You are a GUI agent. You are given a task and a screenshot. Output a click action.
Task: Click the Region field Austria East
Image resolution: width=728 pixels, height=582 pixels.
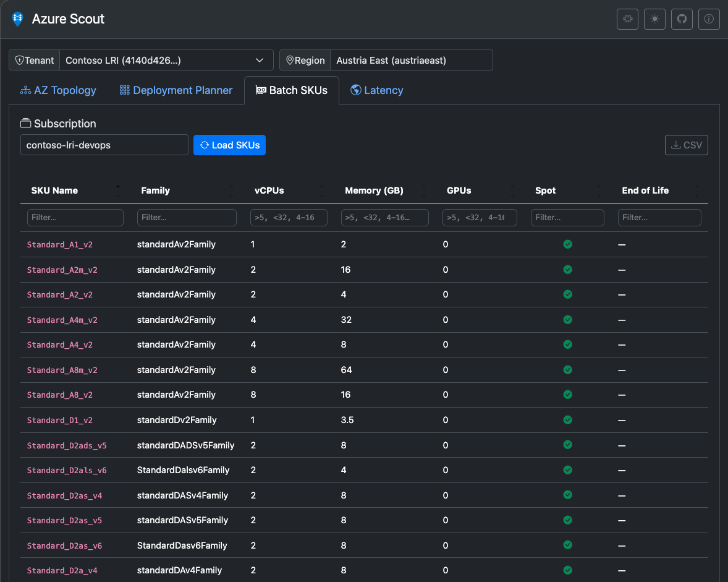[x=412, y=61]
